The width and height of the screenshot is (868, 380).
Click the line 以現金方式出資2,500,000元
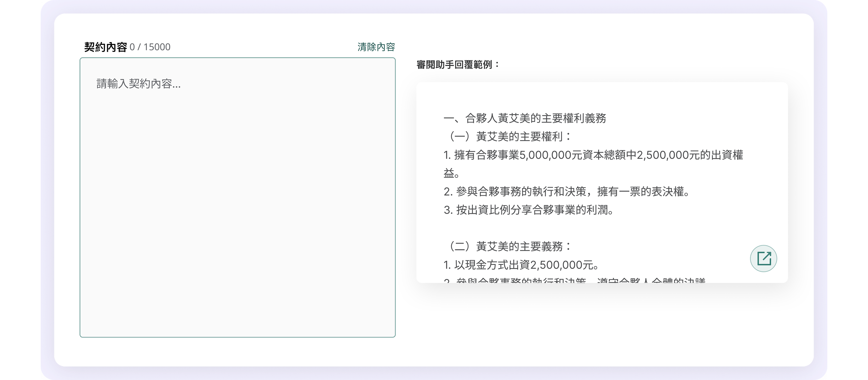pyautogui.click(x=521, y=265)
